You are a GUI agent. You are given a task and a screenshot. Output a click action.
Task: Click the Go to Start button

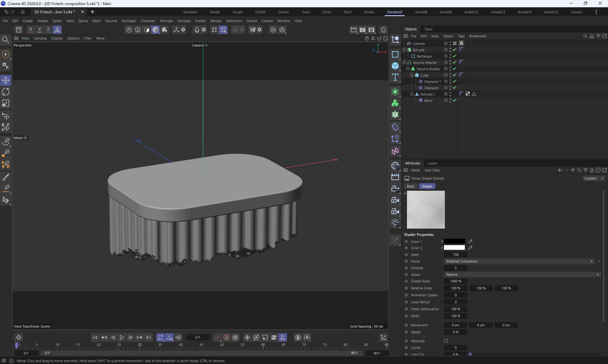point(95,337)
